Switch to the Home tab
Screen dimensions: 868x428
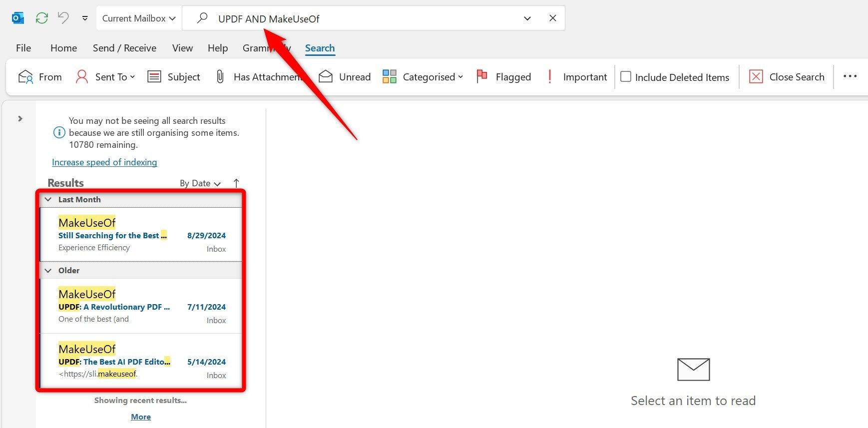coord(63,48)
